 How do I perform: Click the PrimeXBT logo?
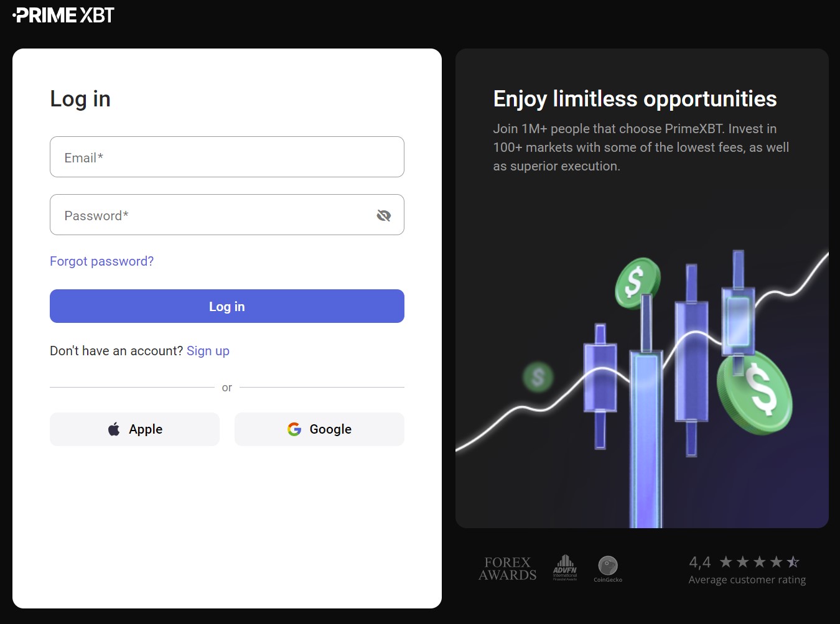click(64, 16)
